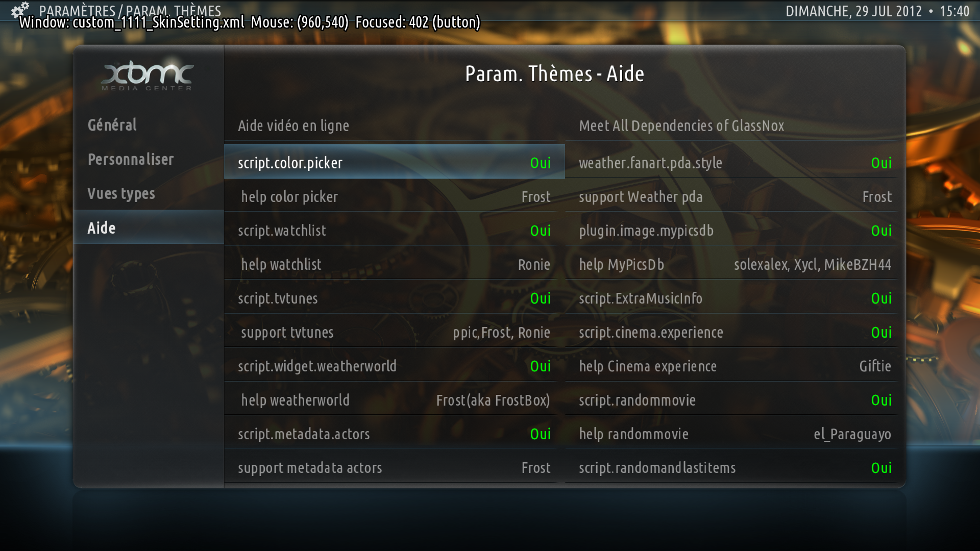The height and width of the screenshot is (551, 980).
Task: Select the Vues types tab
Action: coord(149,193)
